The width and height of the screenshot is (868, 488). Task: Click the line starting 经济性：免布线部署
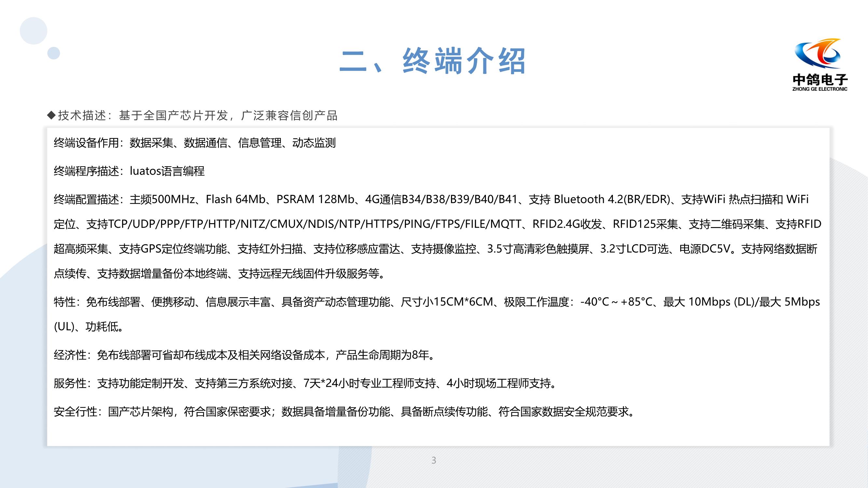245,355
